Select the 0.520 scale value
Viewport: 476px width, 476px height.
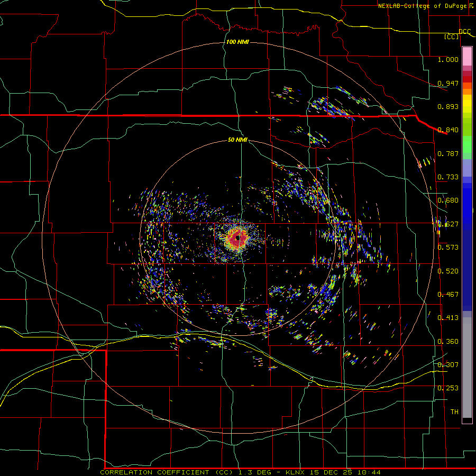click(x=448, y=271)
